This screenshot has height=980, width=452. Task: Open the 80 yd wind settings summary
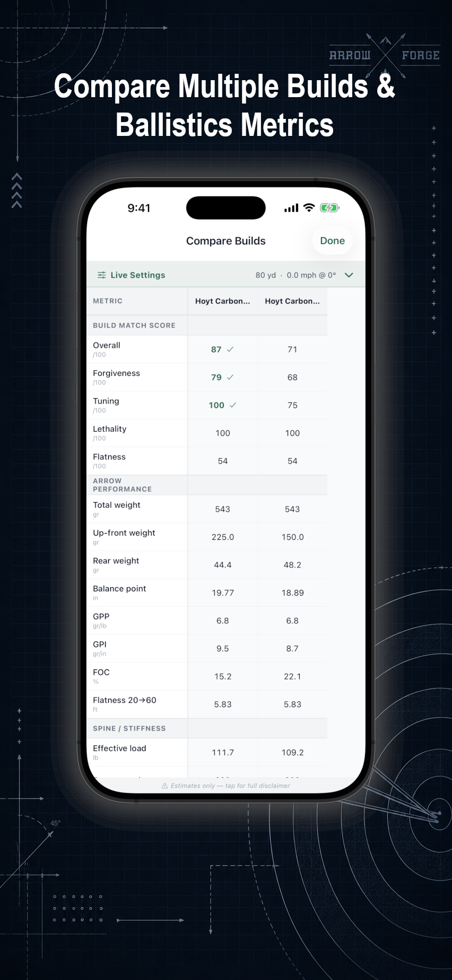coord(295,275)
